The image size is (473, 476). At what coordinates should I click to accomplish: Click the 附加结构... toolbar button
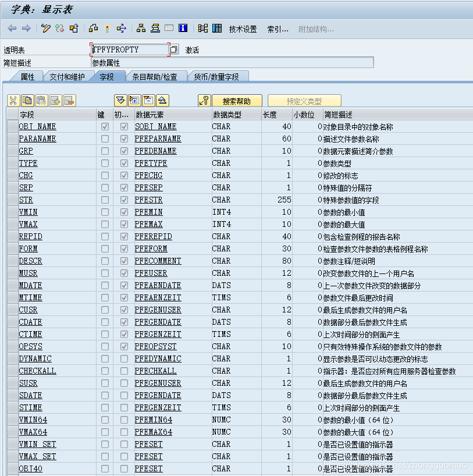pos(316,29)
